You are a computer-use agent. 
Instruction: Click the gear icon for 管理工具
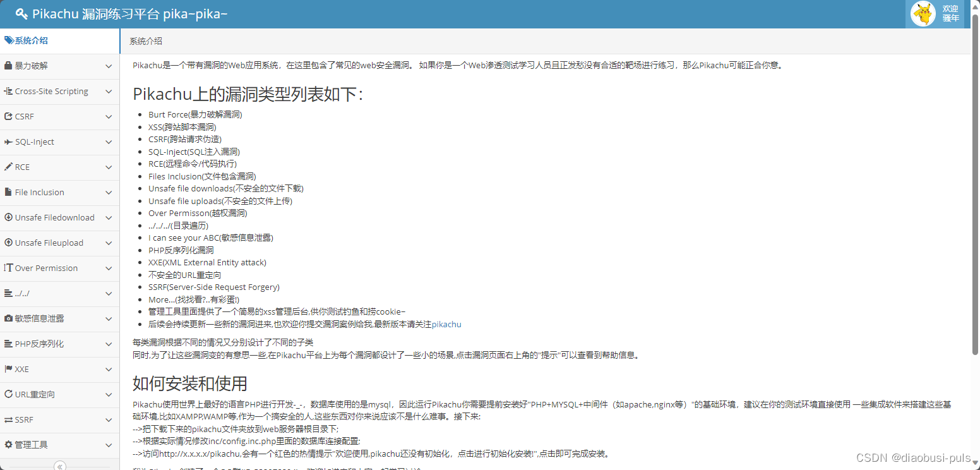(x=8, y=445)
